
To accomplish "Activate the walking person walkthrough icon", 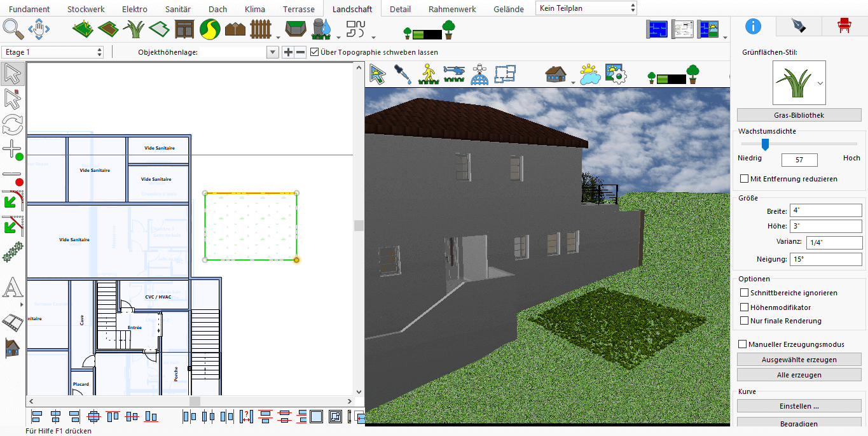I will [428, 74].
